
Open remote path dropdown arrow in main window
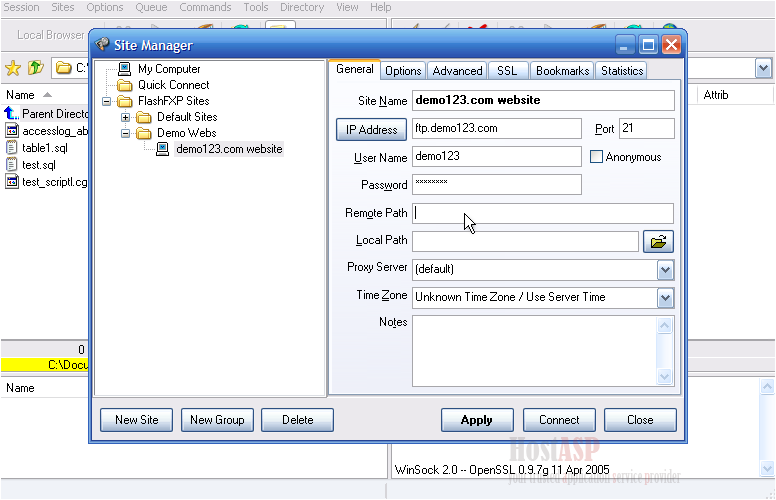click(x=763, y=68)
